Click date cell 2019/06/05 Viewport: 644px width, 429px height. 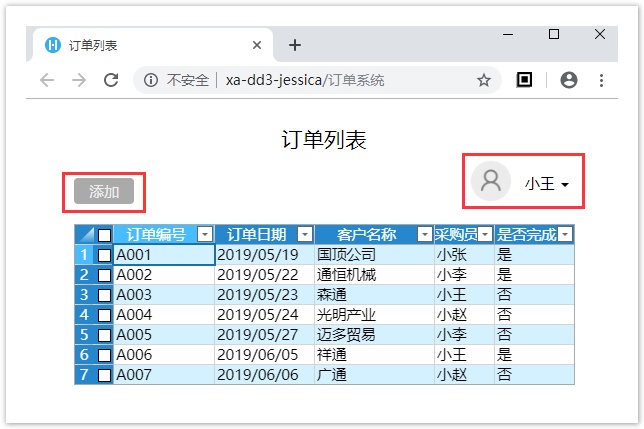264,355
